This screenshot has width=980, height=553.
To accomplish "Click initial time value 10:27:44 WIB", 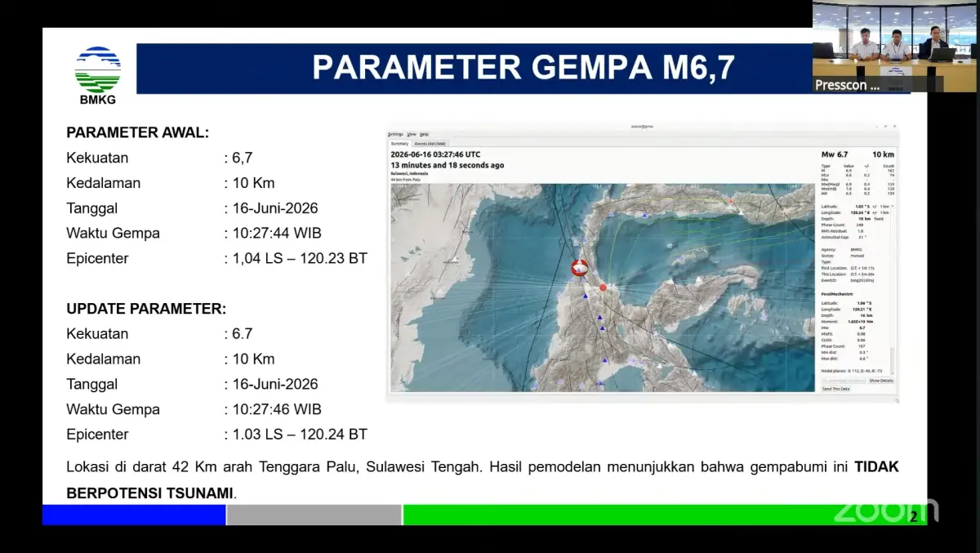I will point(277,233).
